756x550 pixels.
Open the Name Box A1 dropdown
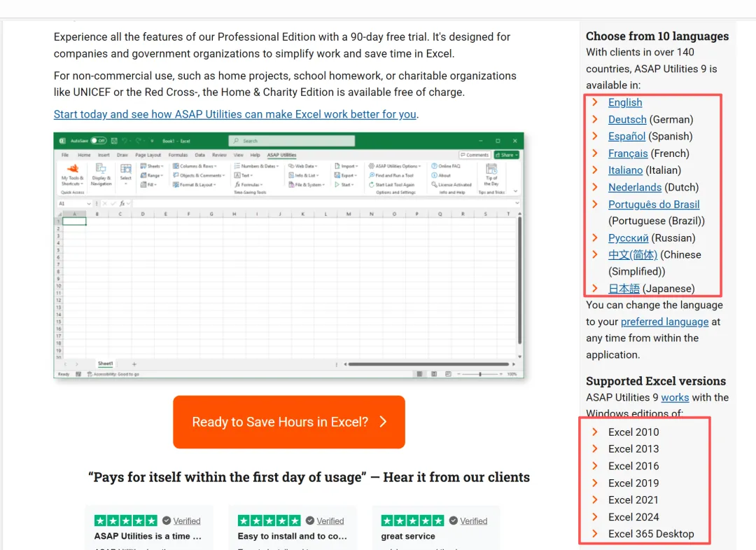point(89,204)
